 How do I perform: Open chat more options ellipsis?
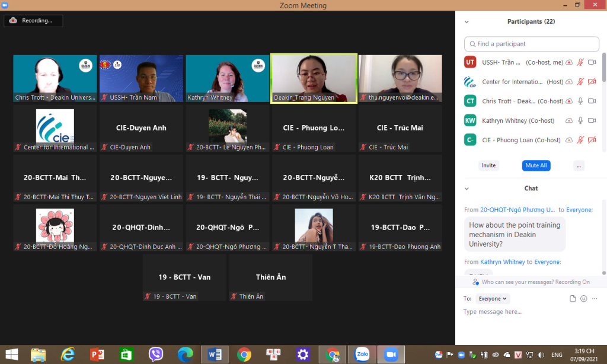pyautogui.click(x=595, y=299)
